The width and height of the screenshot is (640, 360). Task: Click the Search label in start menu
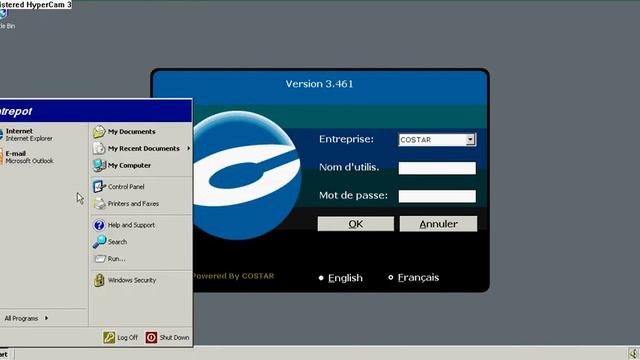point(118,242)
